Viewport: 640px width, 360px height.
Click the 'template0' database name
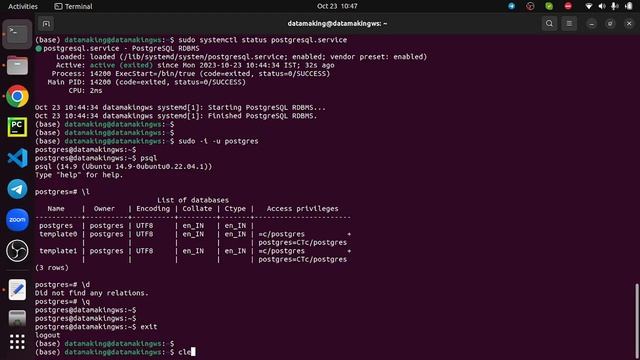pyautogui.click(x=58, y=234)
